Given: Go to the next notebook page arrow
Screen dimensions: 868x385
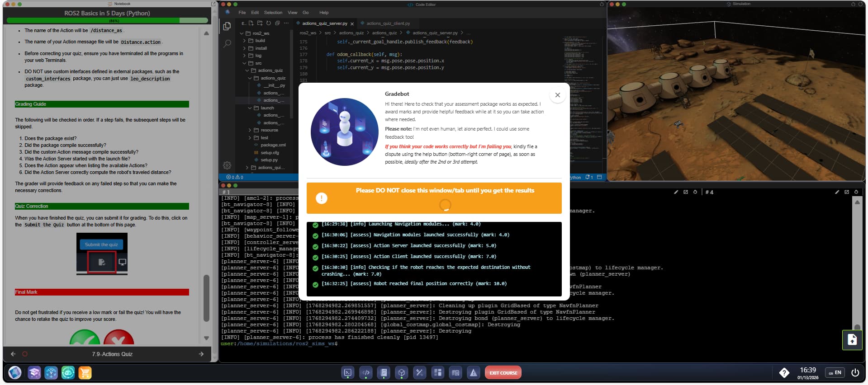Looking at the screenshot, I should tap(201, 354).
